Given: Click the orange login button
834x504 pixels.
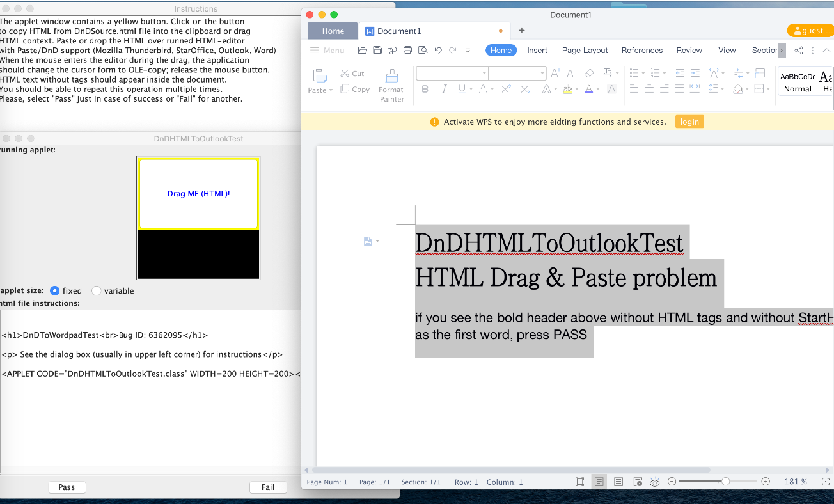Looking at the screenshot, I should coord(689,122).
